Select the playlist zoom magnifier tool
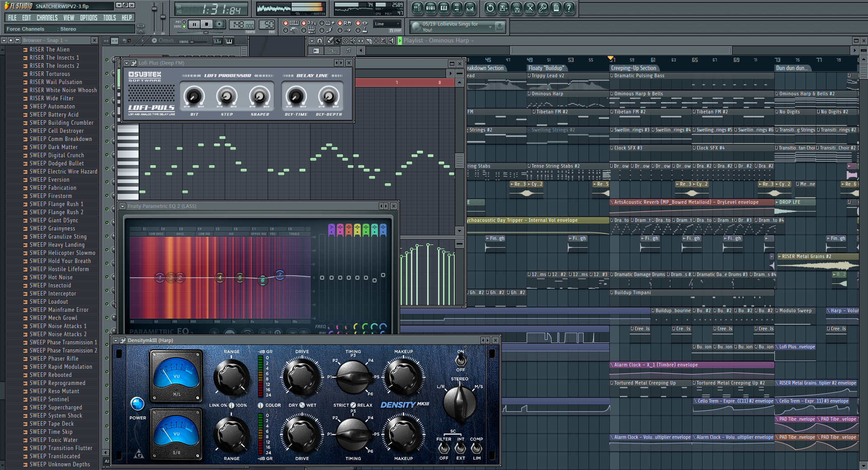Image resolution: width=868 pixels, height=470 pixels. (x=383, y=41)
